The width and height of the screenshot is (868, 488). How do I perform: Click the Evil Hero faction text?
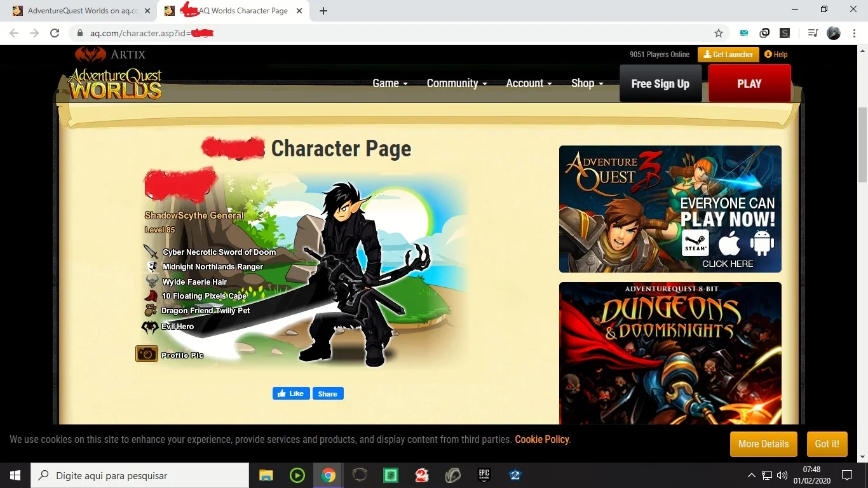pos(177,327)
